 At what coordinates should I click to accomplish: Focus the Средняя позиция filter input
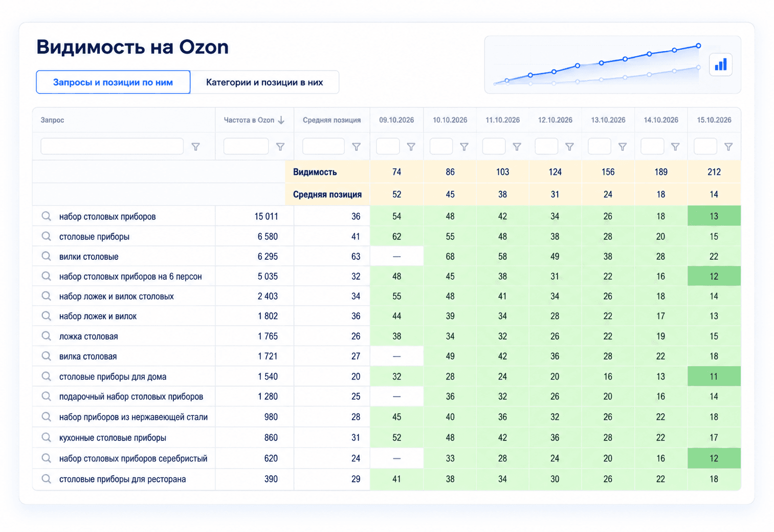tap(323, 146)
